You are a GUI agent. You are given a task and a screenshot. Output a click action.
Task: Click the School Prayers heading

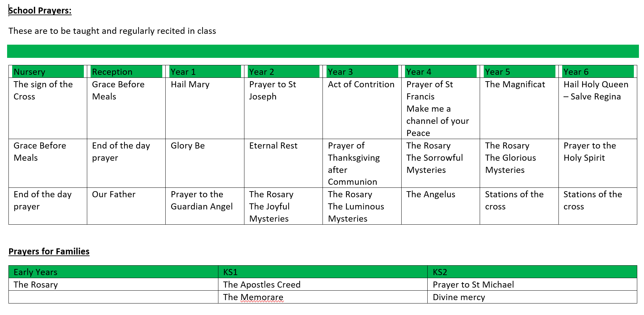(40, 10)
